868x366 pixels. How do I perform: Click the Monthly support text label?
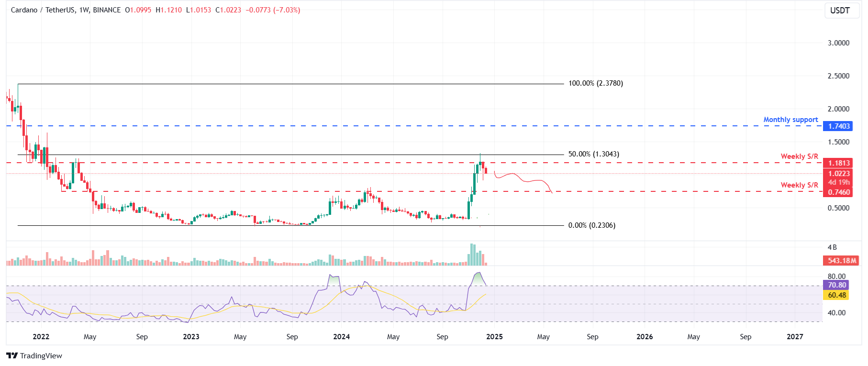point(790,120)
